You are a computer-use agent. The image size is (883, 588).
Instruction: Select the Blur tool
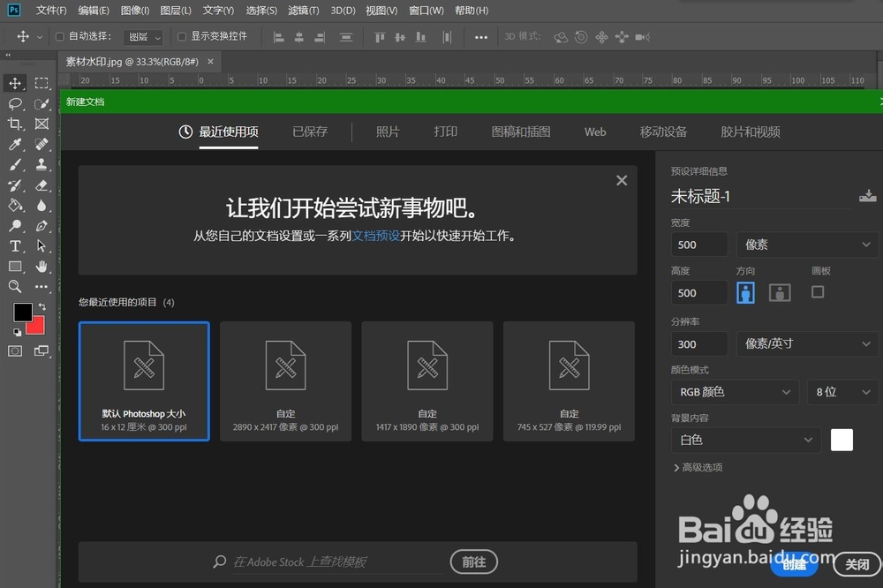tap(42, 206)
